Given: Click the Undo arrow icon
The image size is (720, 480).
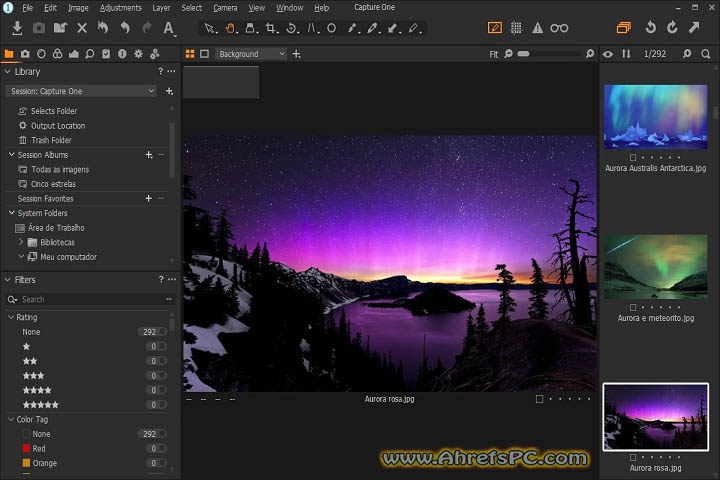Looking at the screenshot, I should pyautogui.click(x=124, y=28).
